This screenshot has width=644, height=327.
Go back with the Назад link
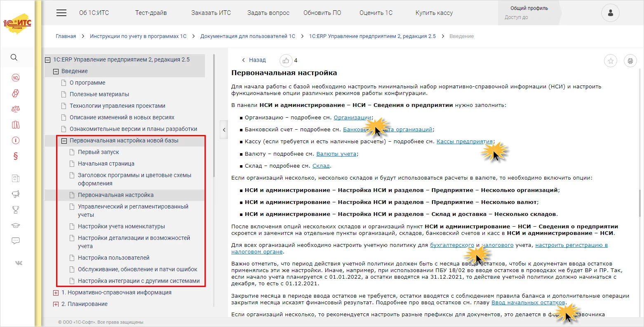(x=254, y=60)
